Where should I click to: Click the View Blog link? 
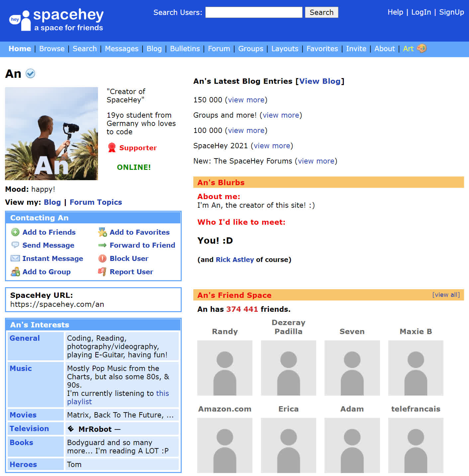(x=320, y=81)
